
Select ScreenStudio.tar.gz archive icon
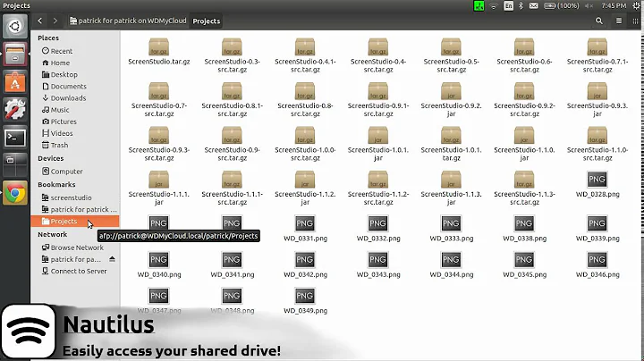[x=159, y=46]
